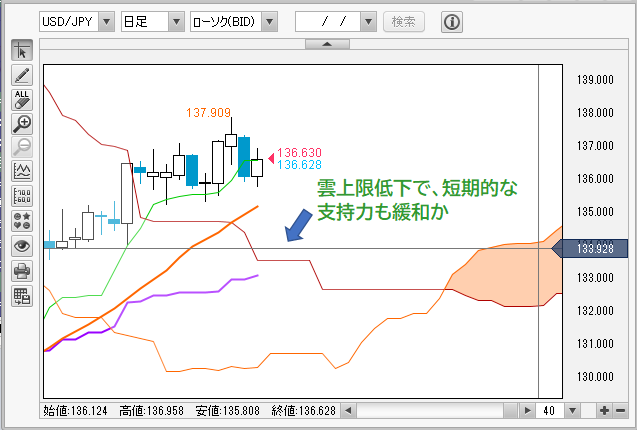Open the USD/JPY currency pair dropdown
This screenshot has width=637, height=430.
click(106, 22)
